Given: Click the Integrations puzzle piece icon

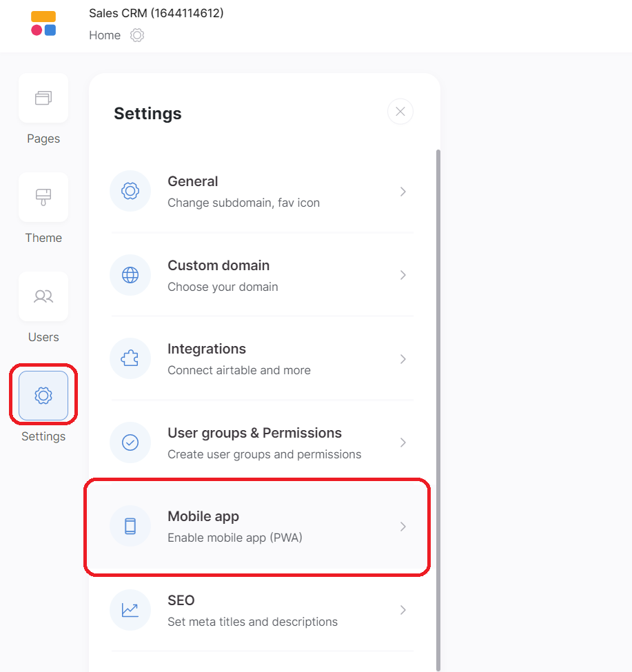Looking at the screenshot, I should point(130,359).
